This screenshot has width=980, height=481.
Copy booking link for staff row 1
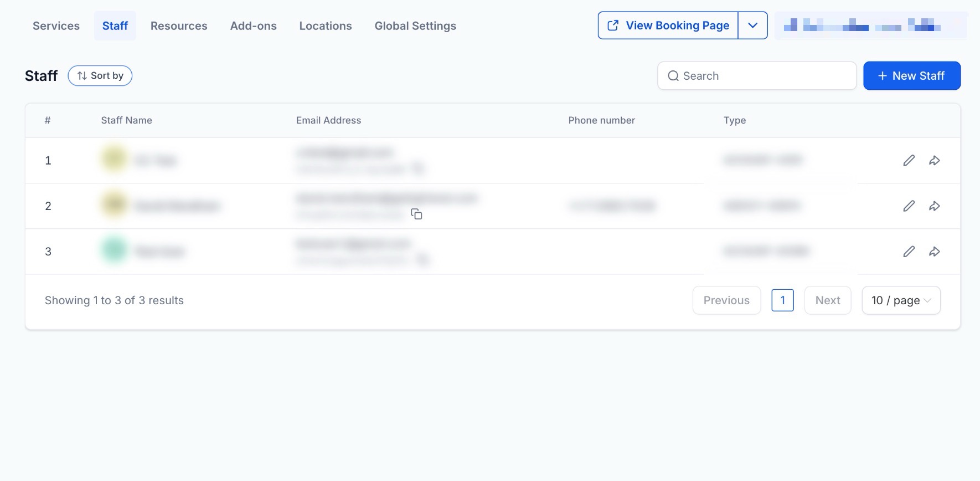[x=419, y=168]
